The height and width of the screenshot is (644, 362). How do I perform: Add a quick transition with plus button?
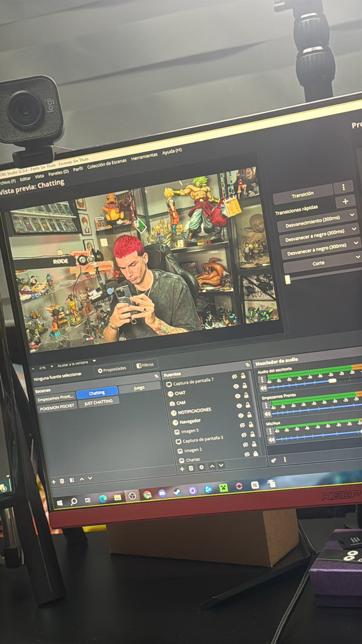(345, 202)
